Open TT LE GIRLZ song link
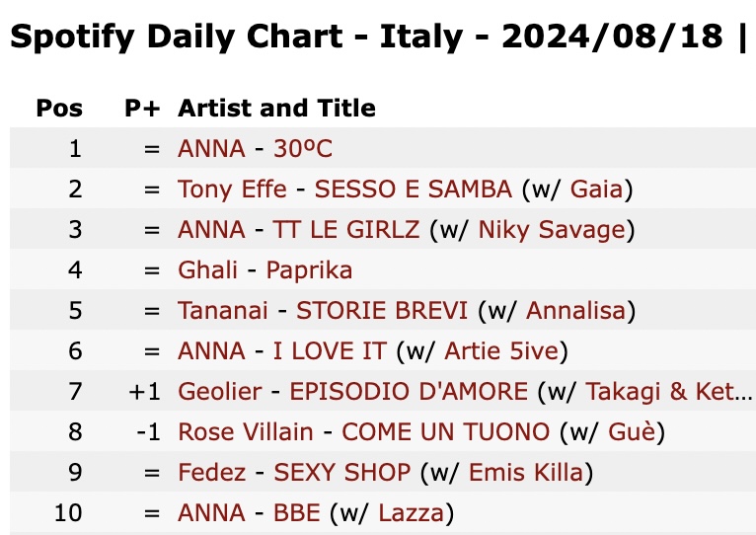 pyautogui.click(x=346, y=229)
